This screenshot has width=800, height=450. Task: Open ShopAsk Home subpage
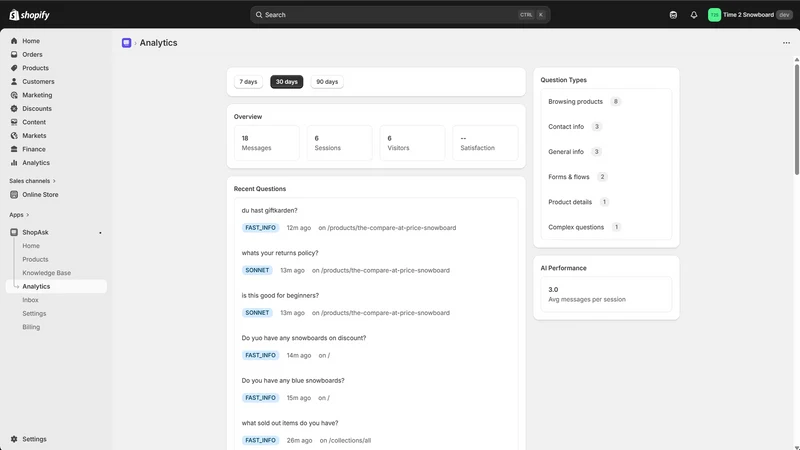pyautogui.click(x=31, y=246)
